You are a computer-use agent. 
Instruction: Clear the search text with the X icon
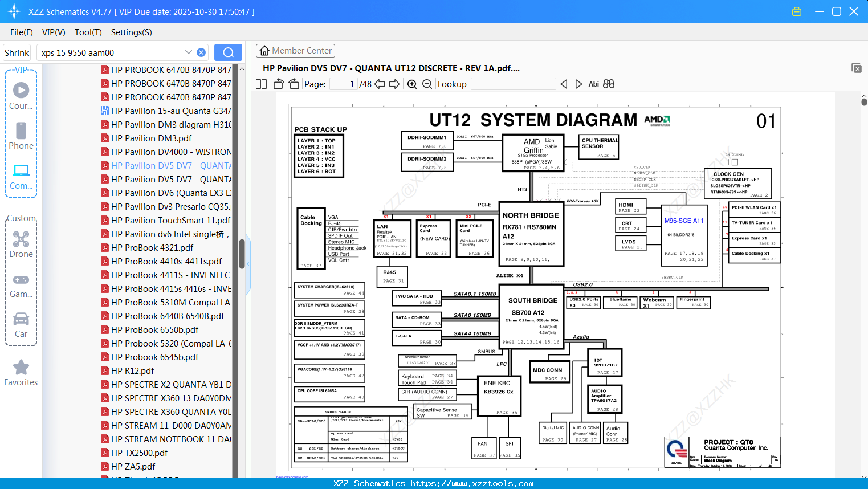(201, 52)
